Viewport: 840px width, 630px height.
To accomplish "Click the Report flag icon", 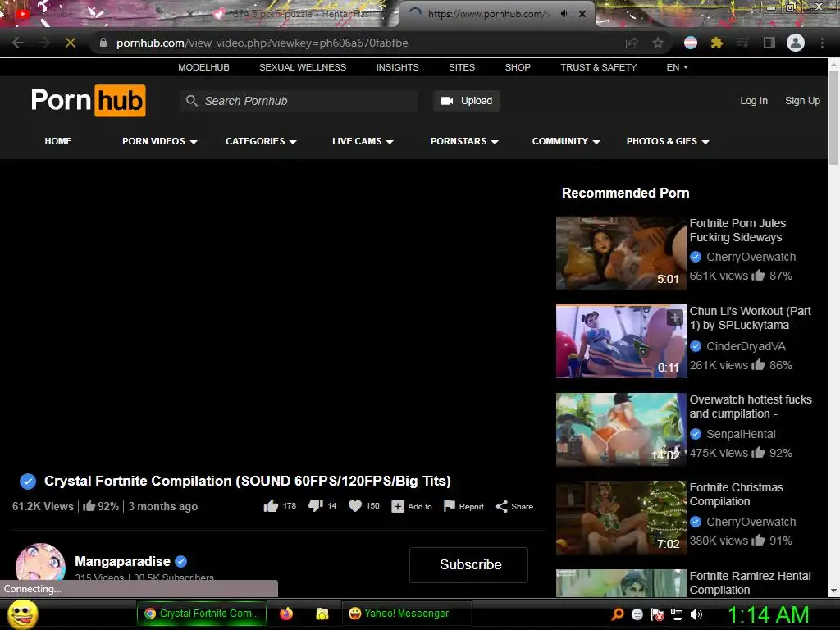I will pyautogui.click(x=450, y=505).
